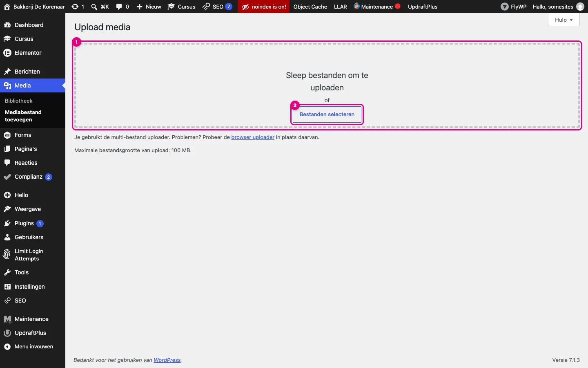Click the UpdraftPlus icon in sidebar

(x=7, y=333)
